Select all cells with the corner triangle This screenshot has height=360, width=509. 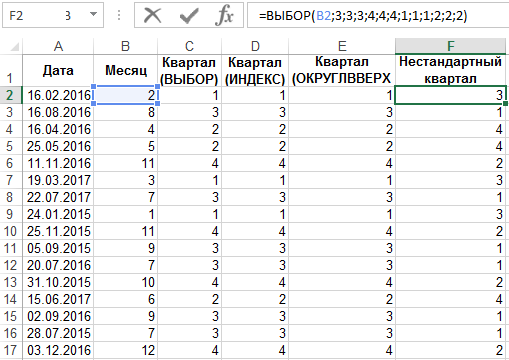14,47
